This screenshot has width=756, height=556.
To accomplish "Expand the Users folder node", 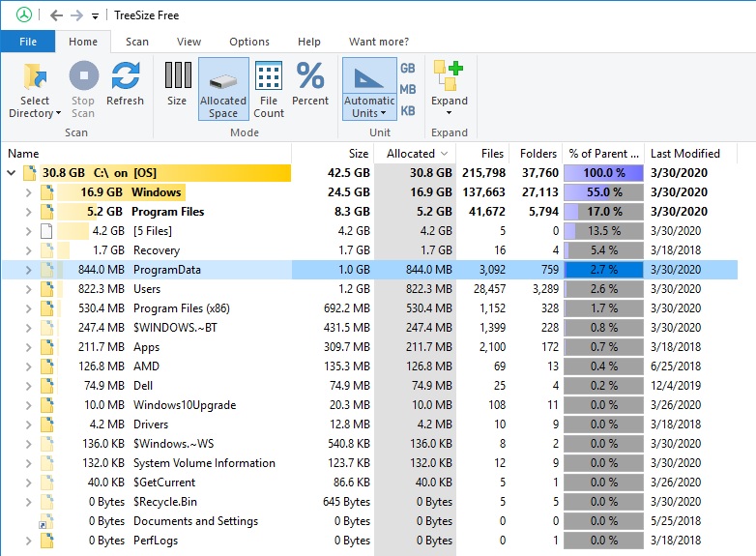I will [28, 289].
